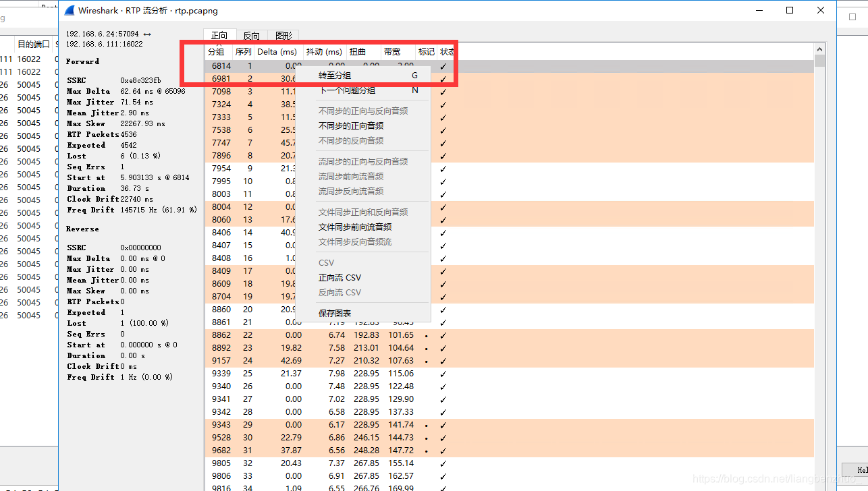Viewport: 868px width, 491px height.
Task: Click checkmark status of row 9682
Action: tap(443, 451)
